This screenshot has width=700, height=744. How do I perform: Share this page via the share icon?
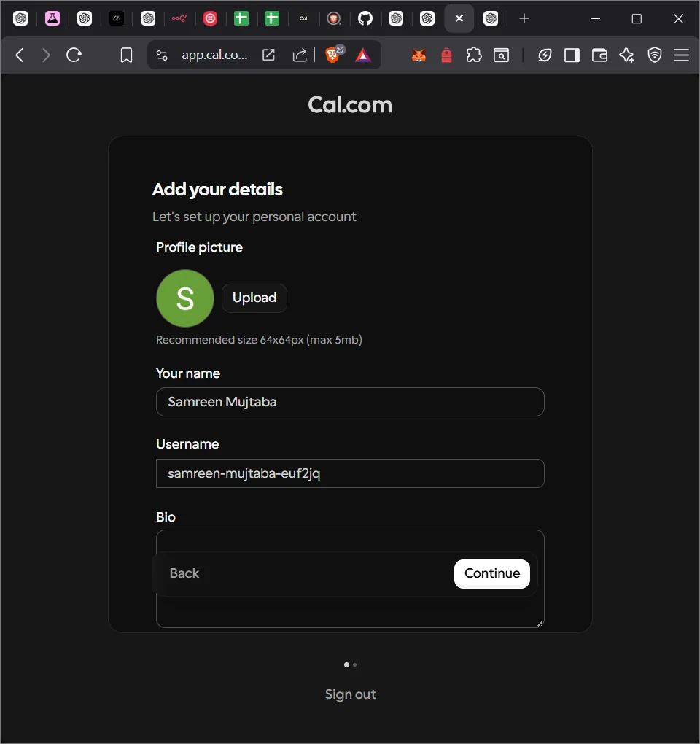tap(299, 55)
